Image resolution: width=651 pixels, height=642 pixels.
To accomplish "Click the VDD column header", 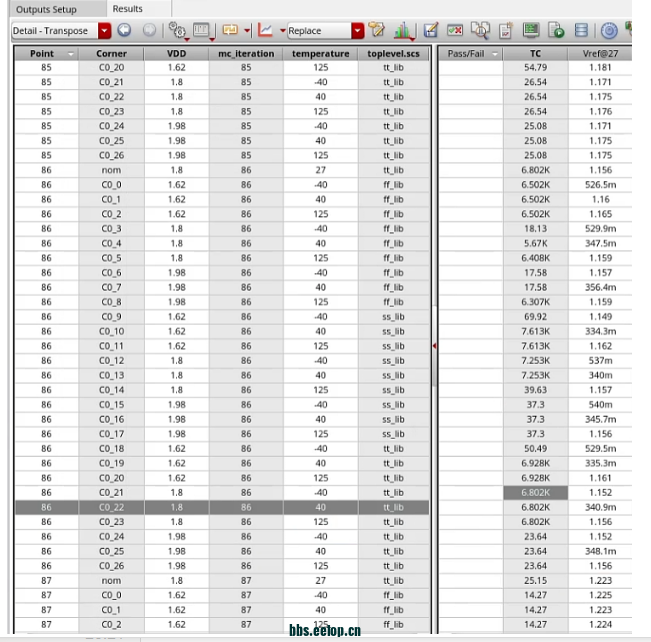I will [x=176, y=54].
